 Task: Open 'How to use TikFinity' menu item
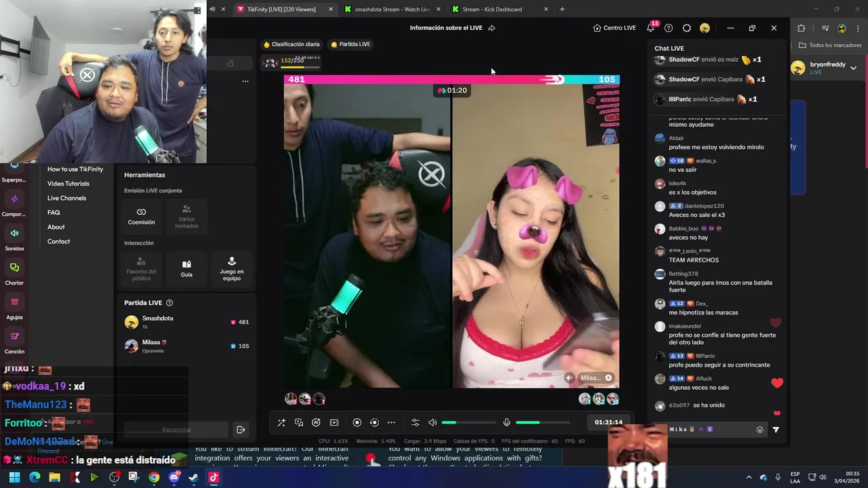coord(75,169)
